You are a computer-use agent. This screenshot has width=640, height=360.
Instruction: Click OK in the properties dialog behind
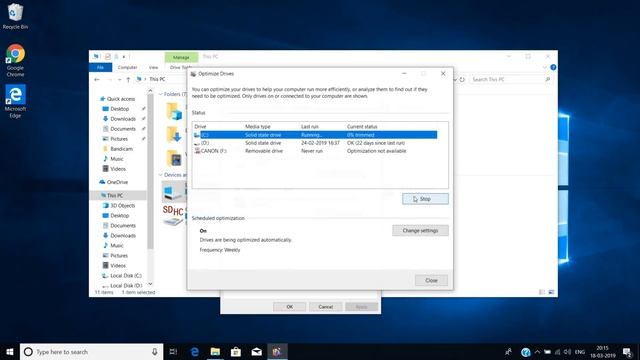(x=289, y=307)
